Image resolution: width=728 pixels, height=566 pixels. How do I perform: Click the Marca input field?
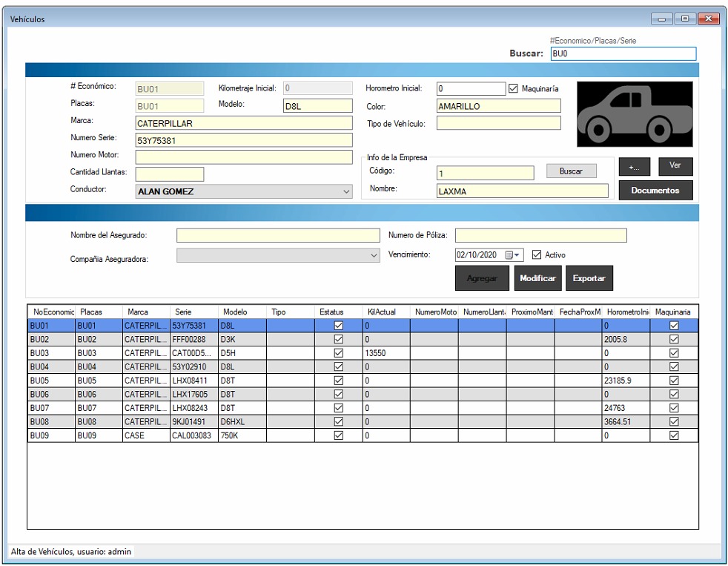[x=244, y=123]
